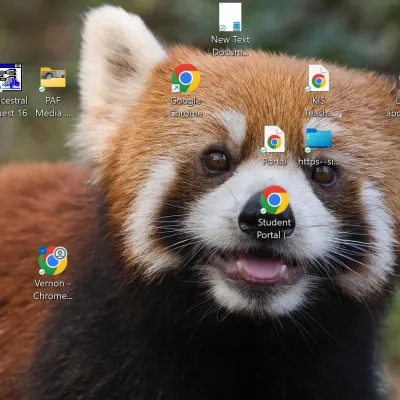This screenshot has height=400, width=400.
Task: Select the 'Google Chrome' icon label
Action: coord(186,107)
